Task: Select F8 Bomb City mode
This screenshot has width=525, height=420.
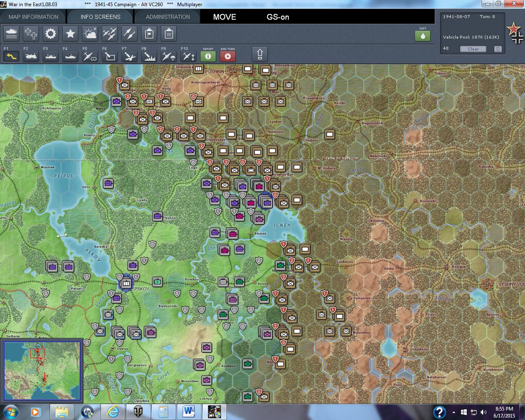Action: click(x=149, y=56)
